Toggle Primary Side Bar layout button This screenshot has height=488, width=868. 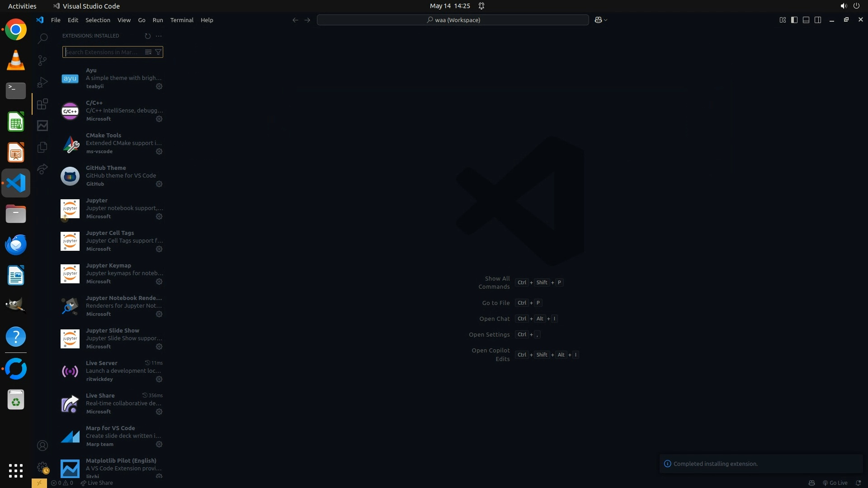[794, 20]
